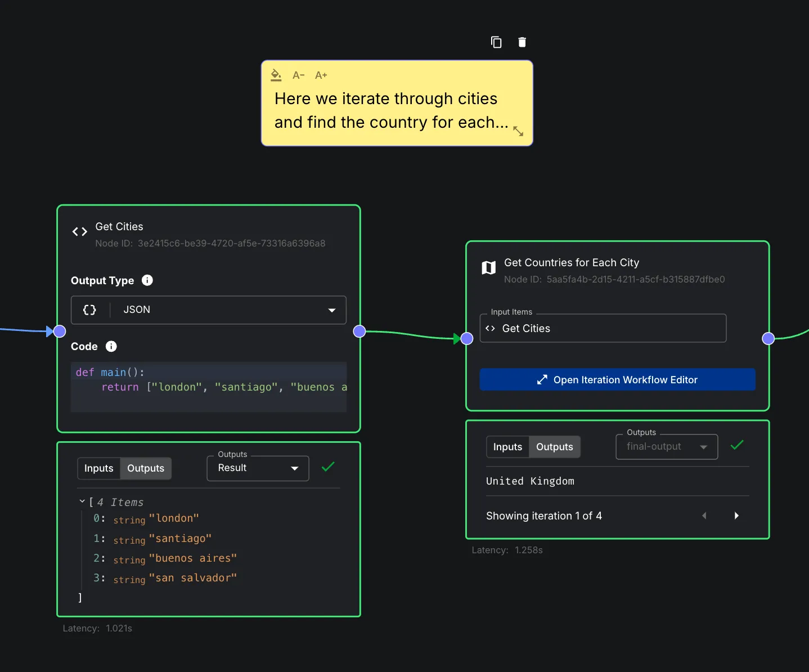The width and height of the screenshot is (809, 672).
Task: Duplicate the sticky note with copy icon
Action: (496, 42)
